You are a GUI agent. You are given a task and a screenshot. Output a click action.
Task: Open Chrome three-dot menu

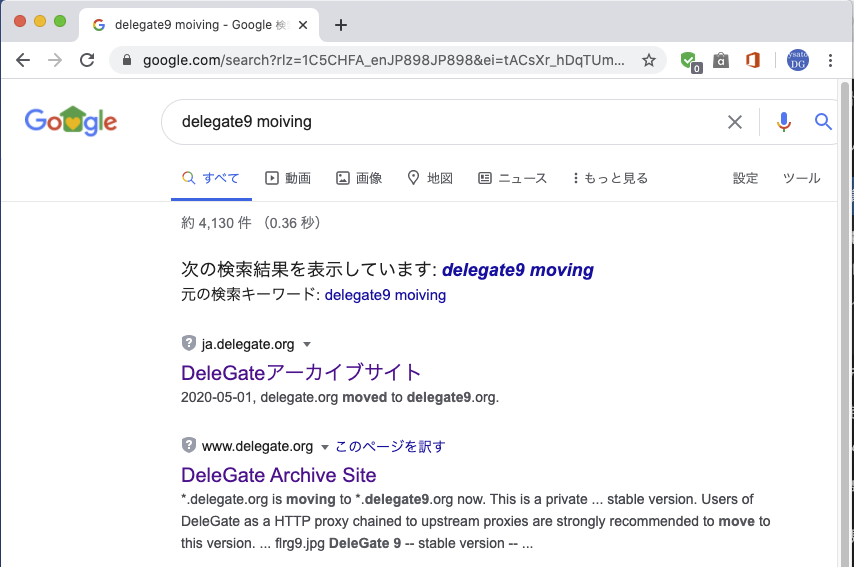830,60
